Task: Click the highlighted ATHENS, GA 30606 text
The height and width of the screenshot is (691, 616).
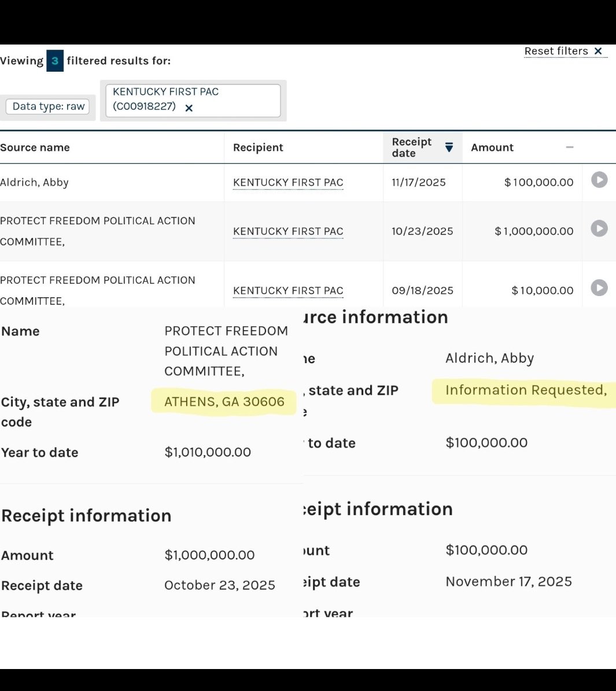Action: (x=224, y=402)
